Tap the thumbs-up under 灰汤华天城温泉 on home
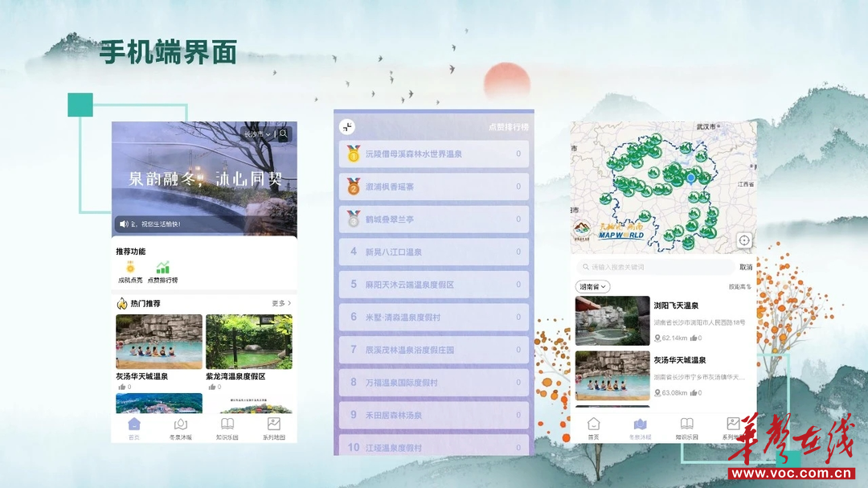Viewport: 868px width, 488px height. pos(122,387)
